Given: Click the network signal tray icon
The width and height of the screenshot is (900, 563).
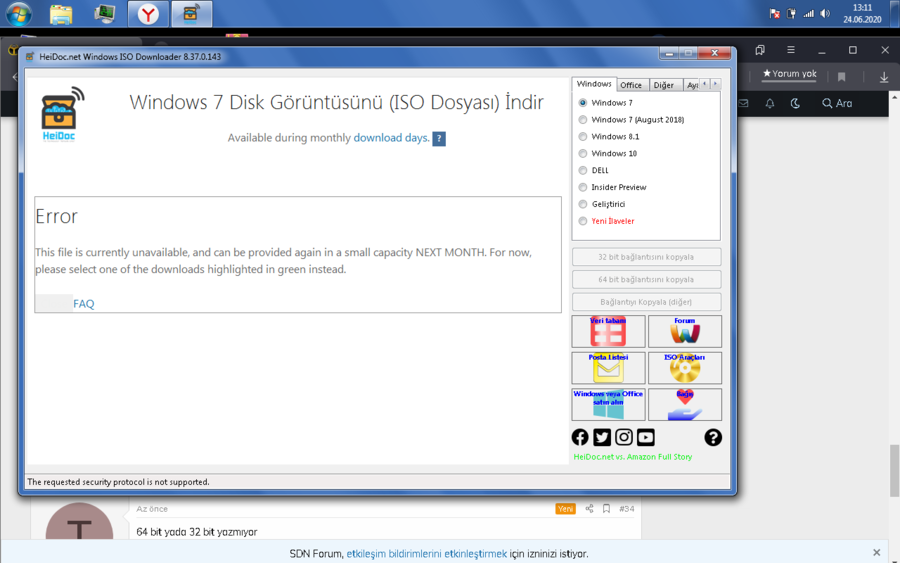Looking at the screenshot, I should (x=809, y=14).
